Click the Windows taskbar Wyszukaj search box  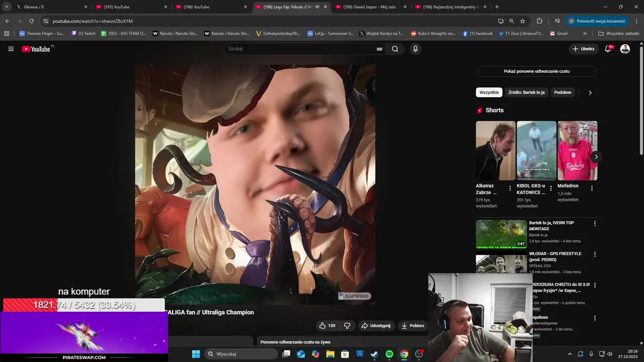click(x=242, y=354)
